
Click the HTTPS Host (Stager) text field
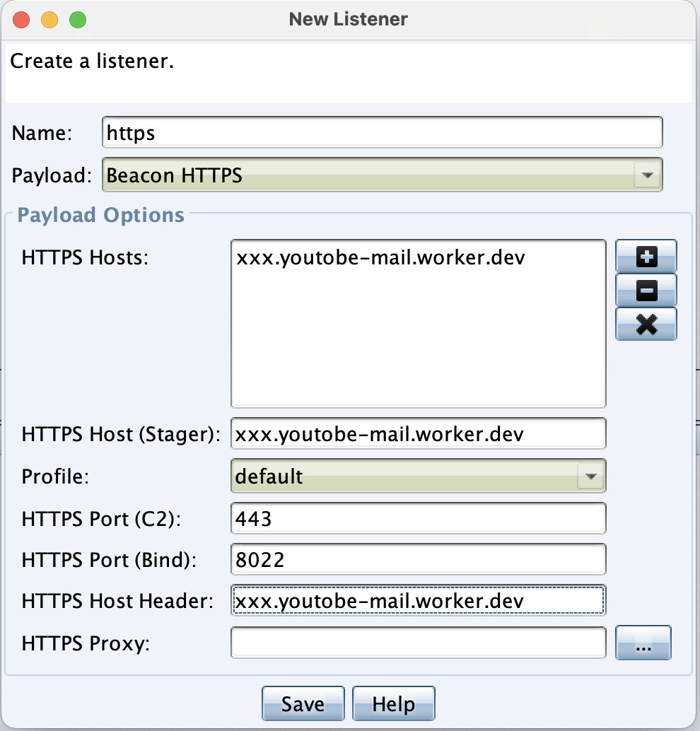[418, 433]
